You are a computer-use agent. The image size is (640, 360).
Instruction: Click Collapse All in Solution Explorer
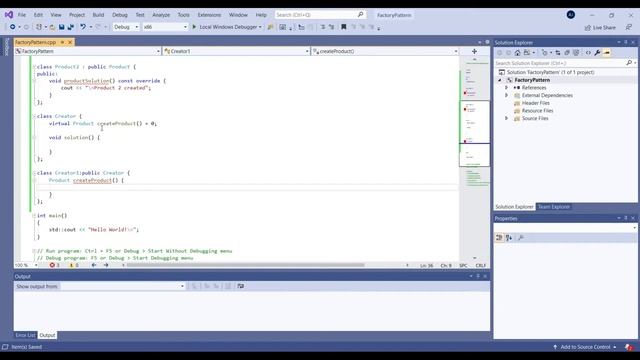pyautogui.click(x=567, y=53)
